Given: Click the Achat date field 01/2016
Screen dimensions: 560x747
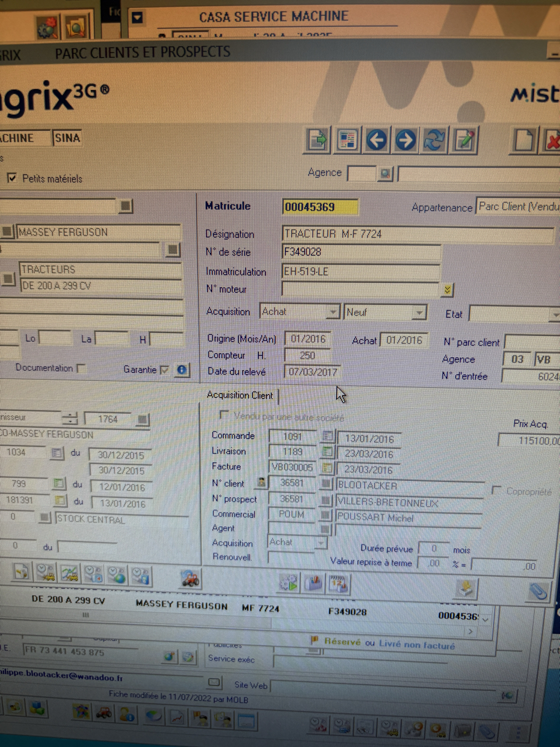Looking at the screenshot, I should (x=404, y=340).
